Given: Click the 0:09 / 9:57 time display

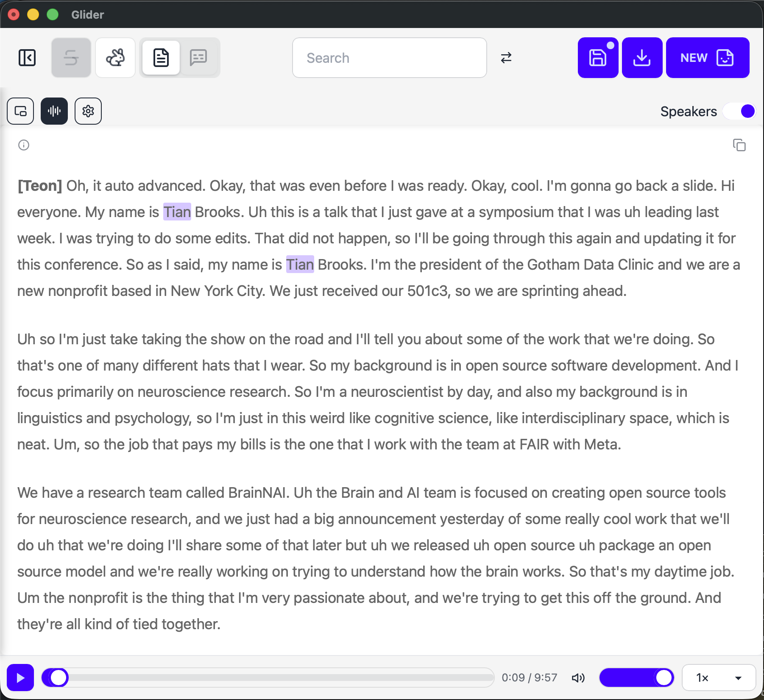Looking at the screenshot, I should pos(530,678).
